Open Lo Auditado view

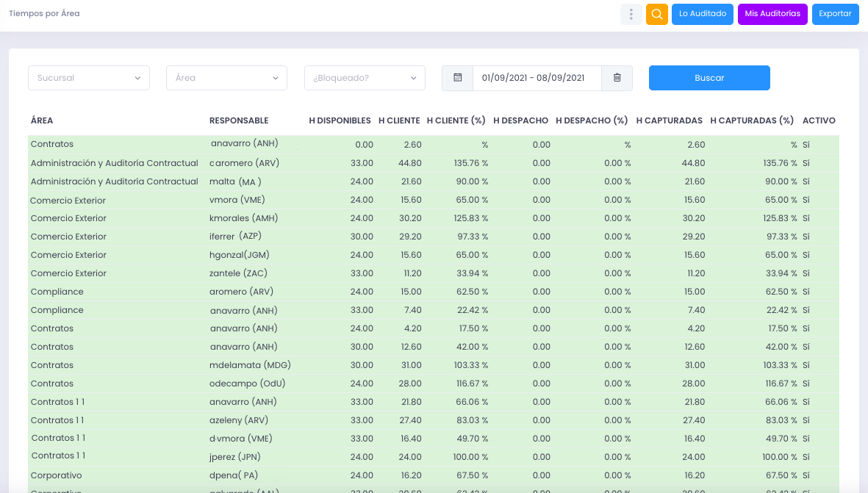coord(703,14)
